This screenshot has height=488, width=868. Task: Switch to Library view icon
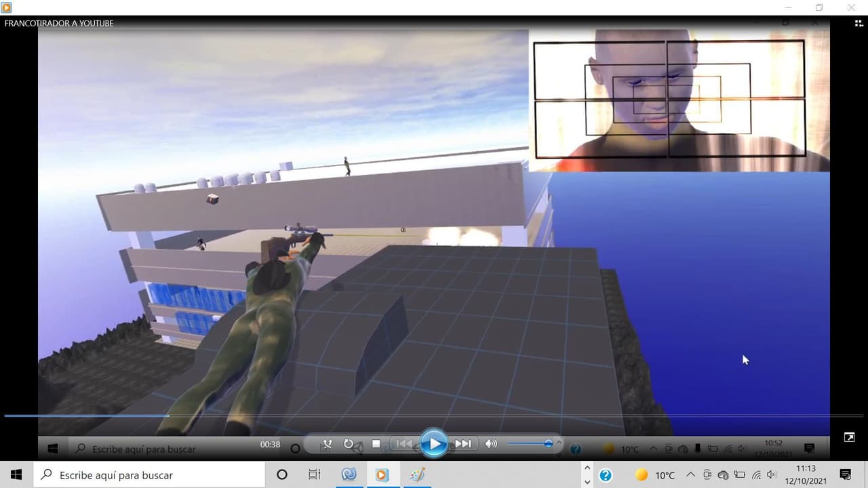point(859,23)
